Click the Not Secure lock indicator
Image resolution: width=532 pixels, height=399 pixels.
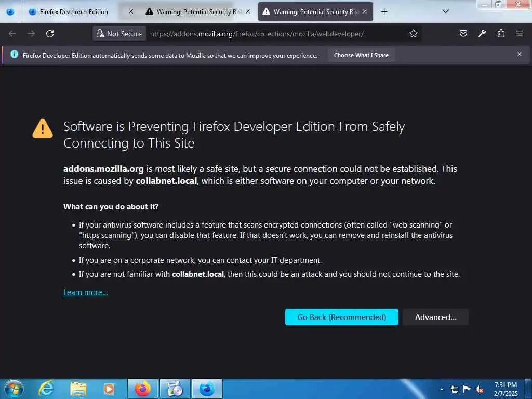pyautogui.click(x=119, y=34)
